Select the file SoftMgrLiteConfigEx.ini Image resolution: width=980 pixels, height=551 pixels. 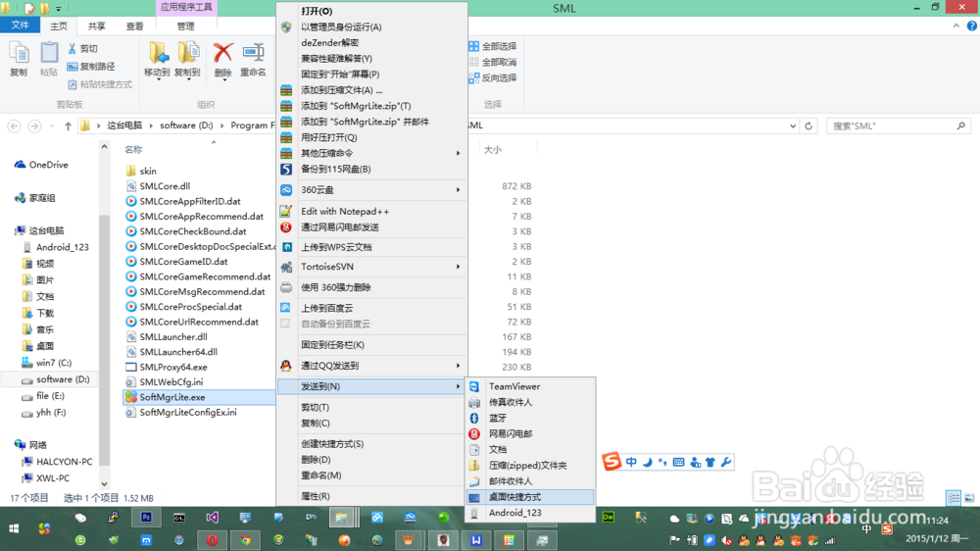pos(181,412)
